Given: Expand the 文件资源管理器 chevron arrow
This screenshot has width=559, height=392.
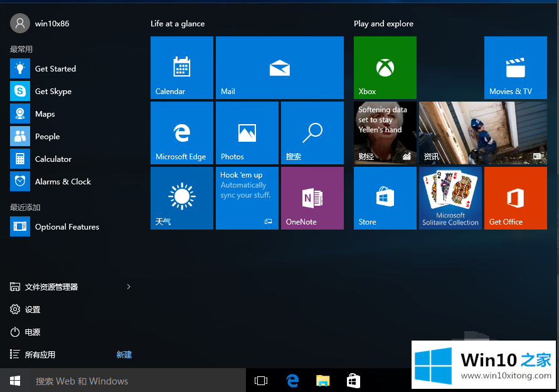Looking at the screenshot, I should [129, 287].
